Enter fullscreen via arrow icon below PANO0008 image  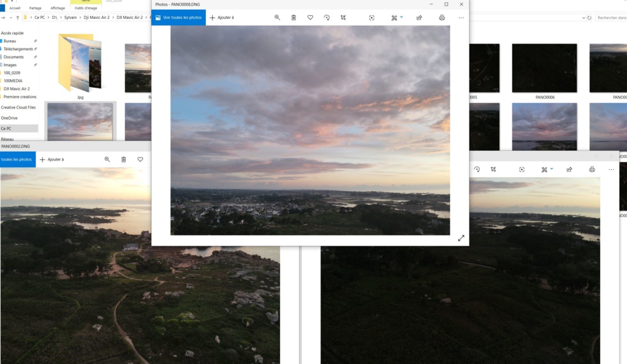461,238
